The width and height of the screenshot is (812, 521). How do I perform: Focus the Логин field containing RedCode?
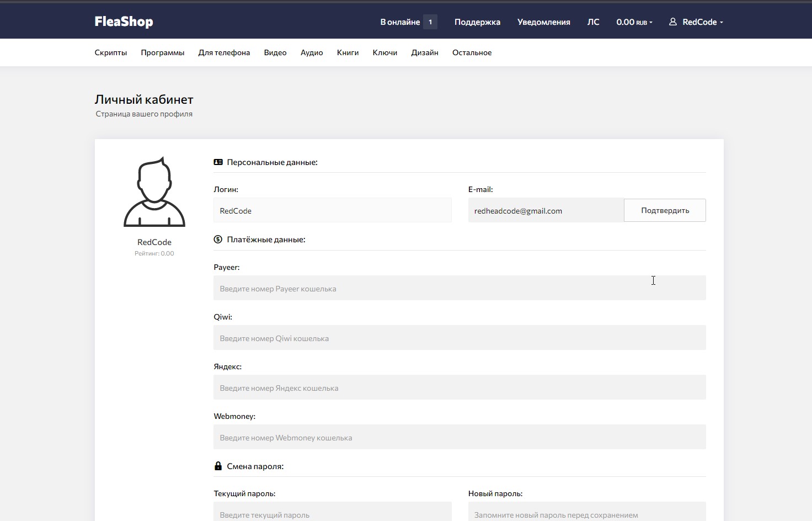(333, 210)
